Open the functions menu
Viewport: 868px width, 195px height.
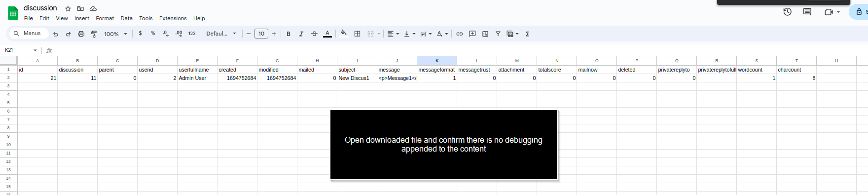click(528, 34)
